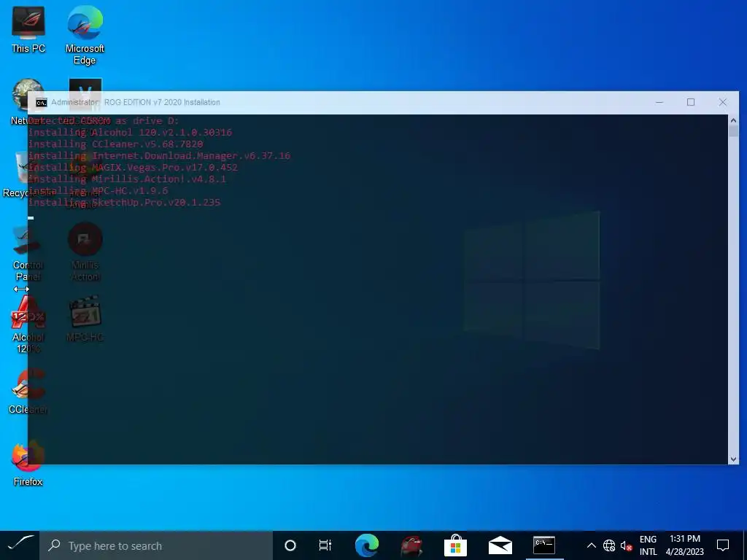747x560 pixels.
Task: Click the Start button on taskbar
Action: (x=20, y=545)
